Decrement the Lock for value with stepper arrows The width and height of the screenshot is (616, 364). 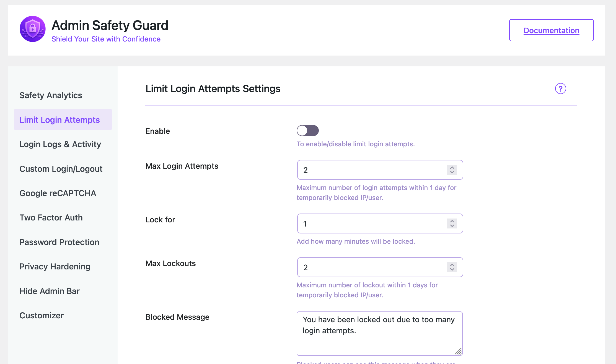pyautogui.click(x=452, y=226)
